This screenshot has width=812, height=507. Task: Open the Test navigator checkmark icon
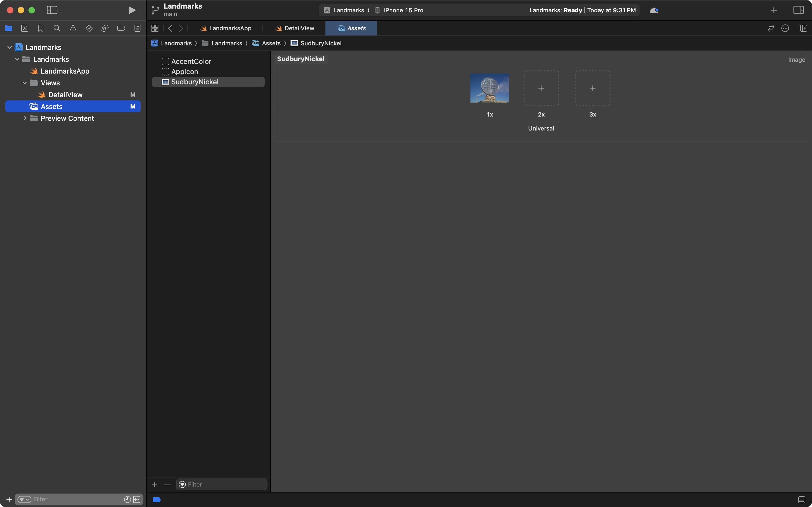89,28
